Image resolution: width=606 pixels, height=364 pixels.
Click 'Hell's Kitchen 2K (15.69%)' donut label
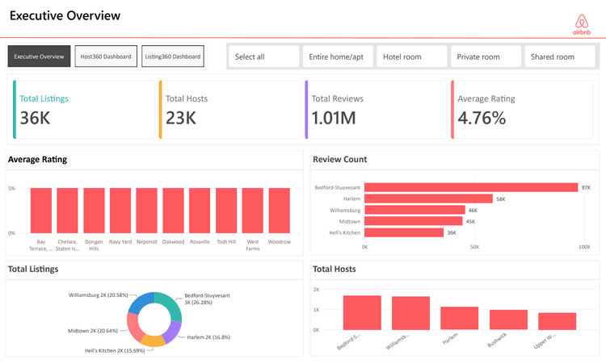click(x=115, y=350)
